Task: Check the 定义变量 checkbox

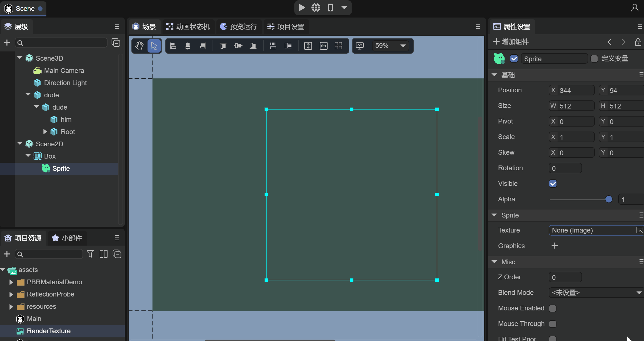Action: click(594, 59)
